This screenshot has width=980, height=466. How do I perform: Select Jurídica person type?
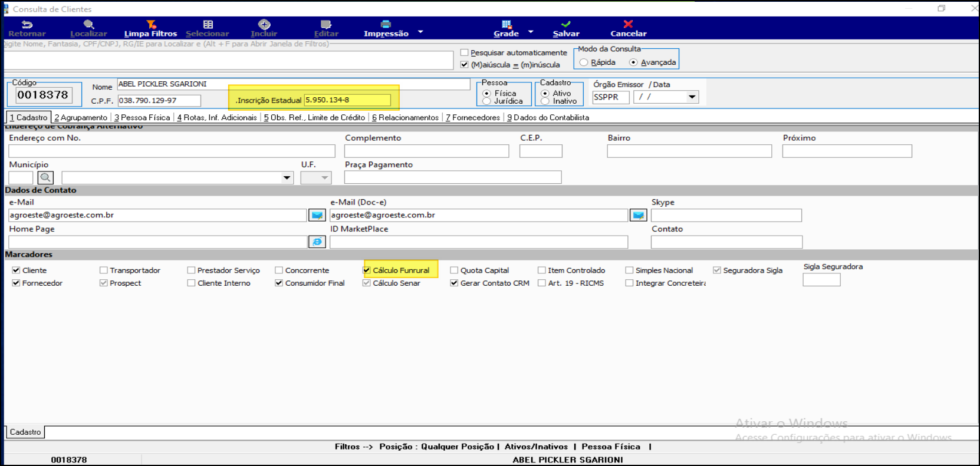click(x=486, y=101)
